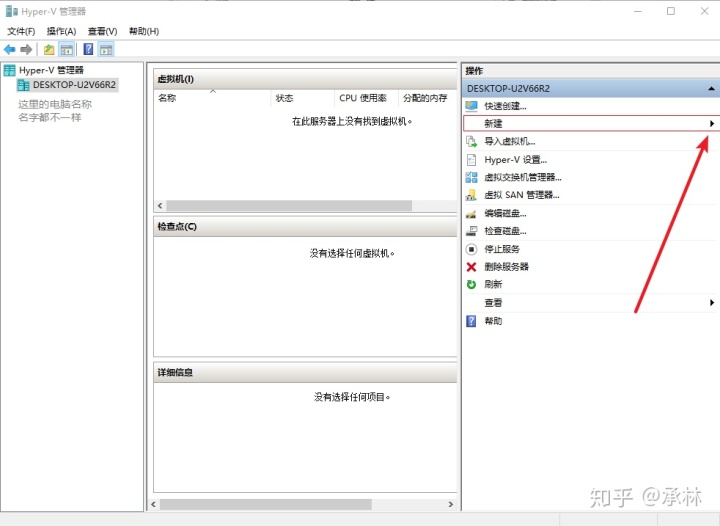Screen dimensions: 720x526
Task: Expand the 新建 submenu arrow
Action: coord(711,123)
